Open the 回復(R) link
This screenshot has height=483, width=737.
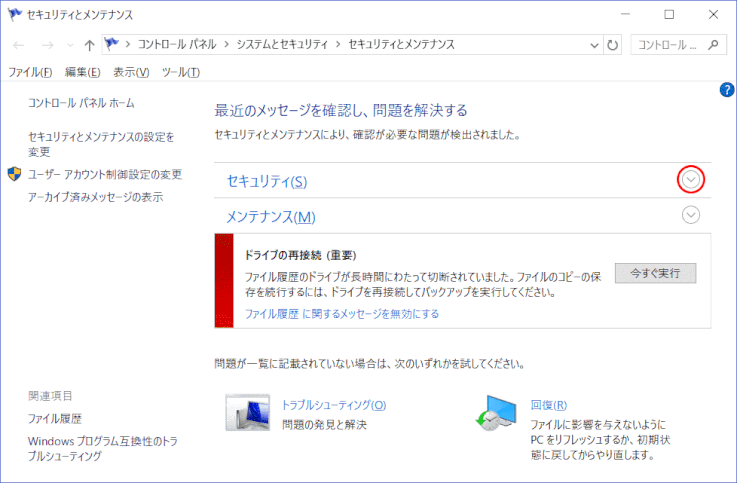(x=549, y=405)
